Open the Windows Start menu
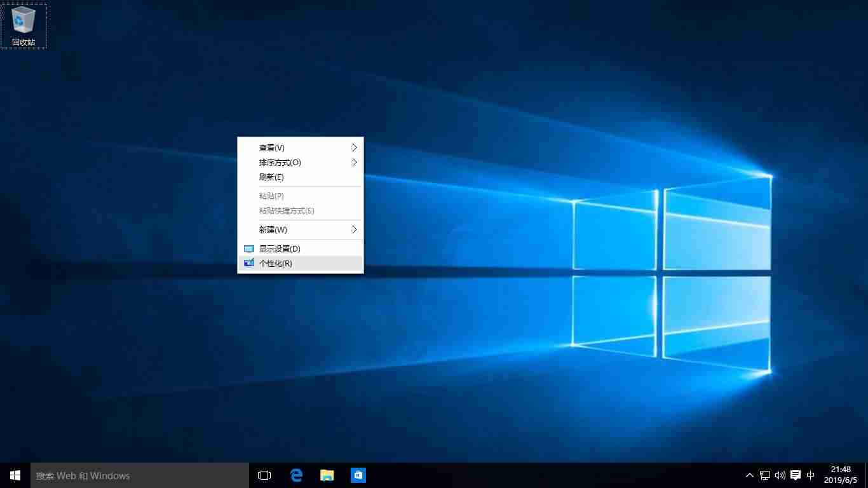 tap(15, 475)
